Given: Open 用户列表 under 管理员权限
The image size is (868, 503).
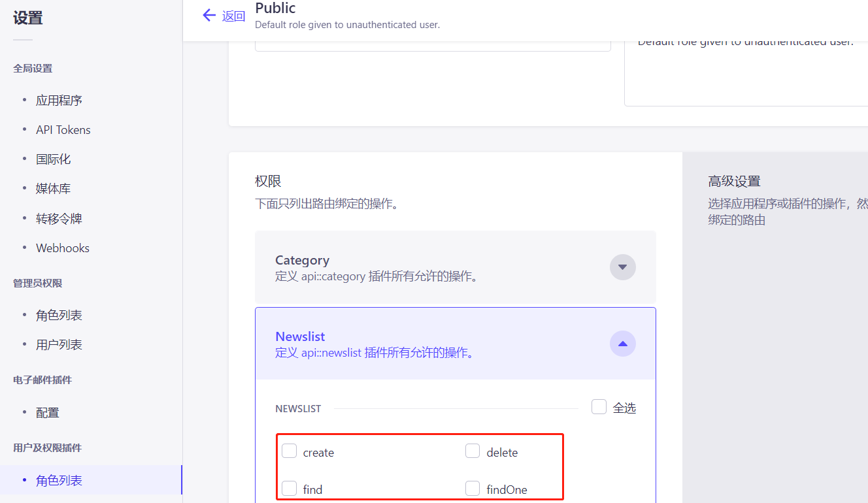Looking at the screenshot, I should point(59,345).
